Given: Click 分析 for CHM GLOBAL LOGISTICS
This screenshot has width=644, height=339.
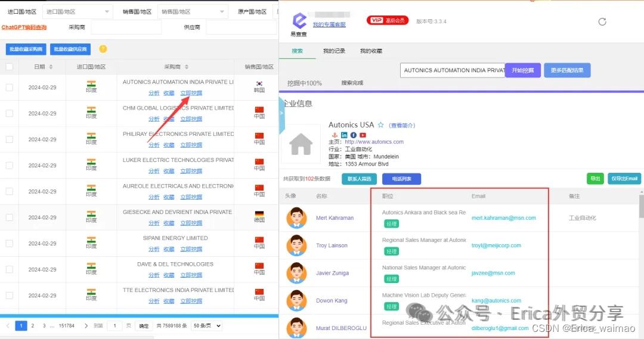Looking at the screenshot, I should tap(154, 119).
